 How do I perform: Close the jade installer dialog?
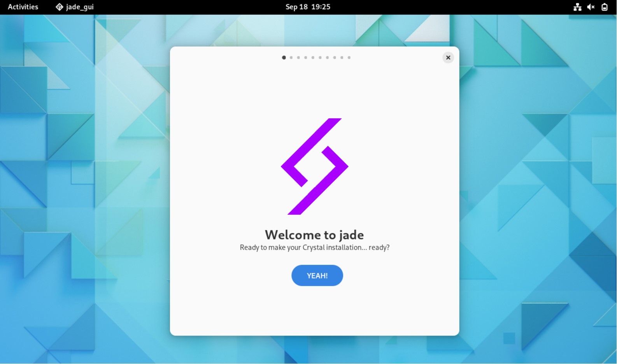click(x=448, y=58)
